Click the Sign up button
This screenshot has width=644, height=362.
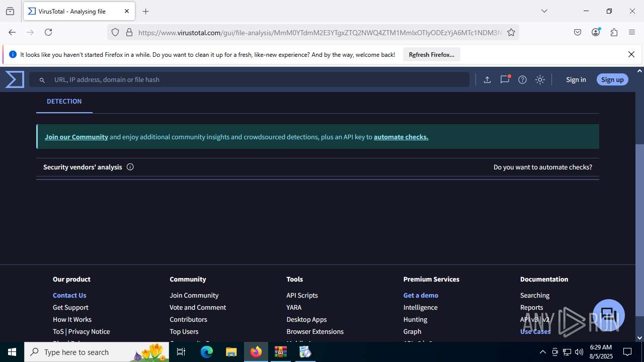(612, 79)
